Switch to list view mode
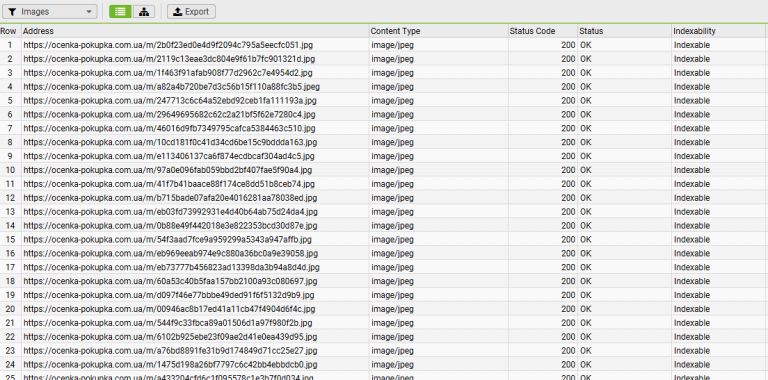 tap(120, 12)
